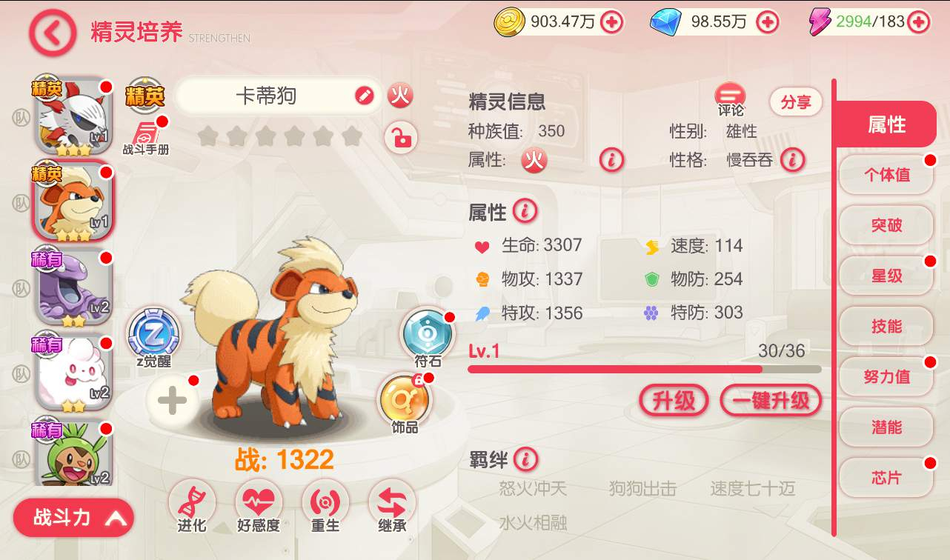Image resolution: width=950 pixels, height=560 pixels.
Task: Click the Lv.1 experience progress bar
Action: pyautogui.click(x=645, y=369)
